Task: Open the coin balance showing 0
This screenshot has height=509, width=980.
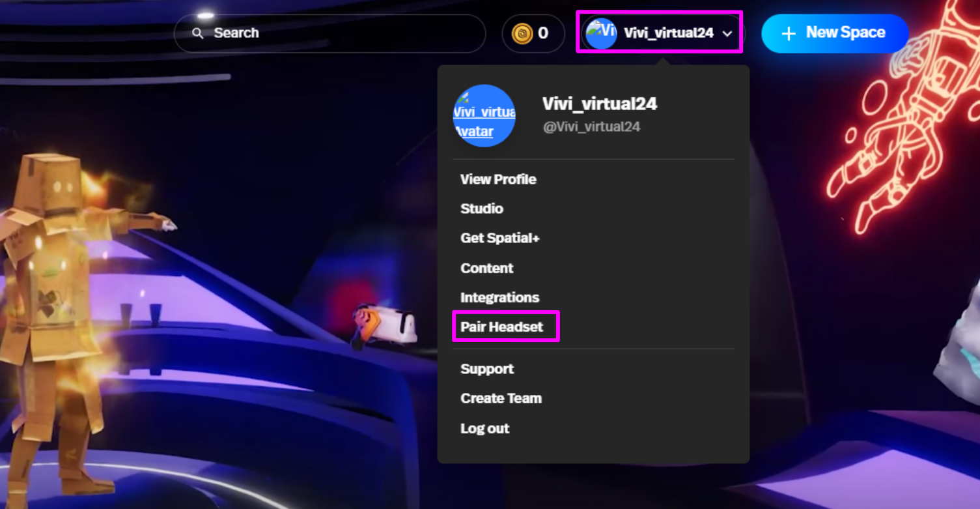Action: [533, 33]
